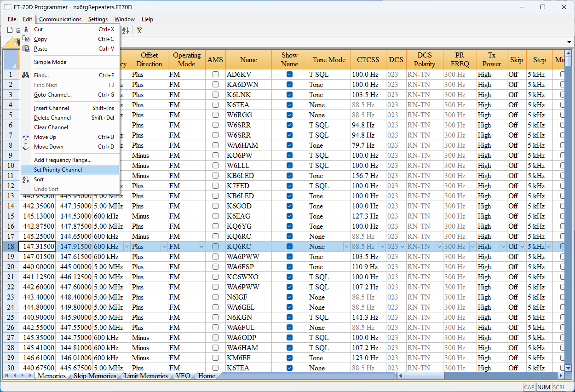The width and height of the screenshot is (575, 392).
Task: Click the clipboard Paste icon in menu
Action: click(x=26, y=49)
